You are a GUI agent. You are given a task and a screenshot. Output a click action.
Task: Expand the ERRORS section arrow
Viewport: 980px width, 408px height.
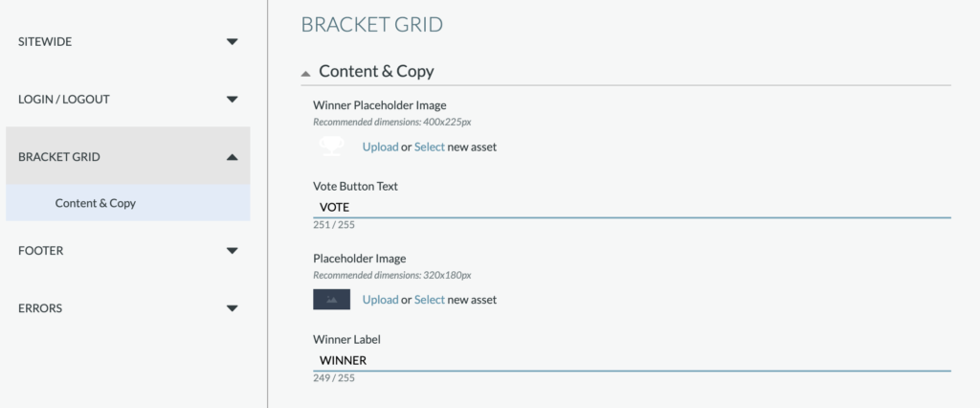pyautogui.click(x=232, y=308)
